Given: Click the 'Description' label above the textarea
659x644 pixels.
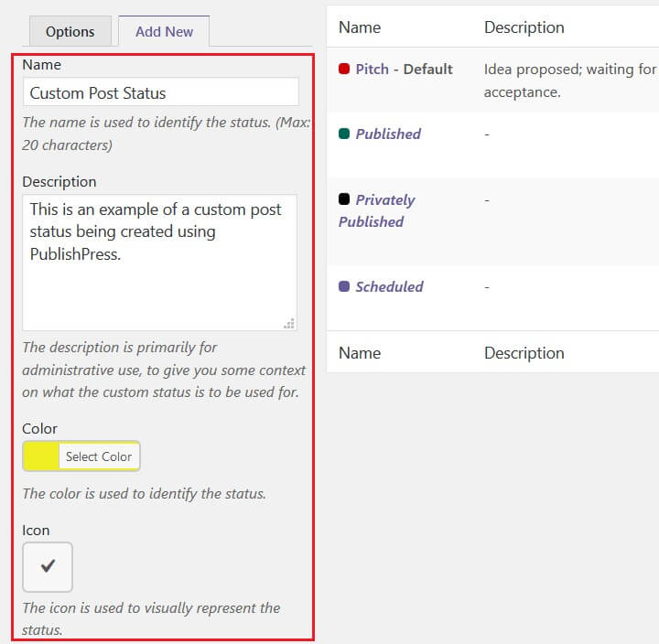Looking at the screenshot, I should pos(59,181).
